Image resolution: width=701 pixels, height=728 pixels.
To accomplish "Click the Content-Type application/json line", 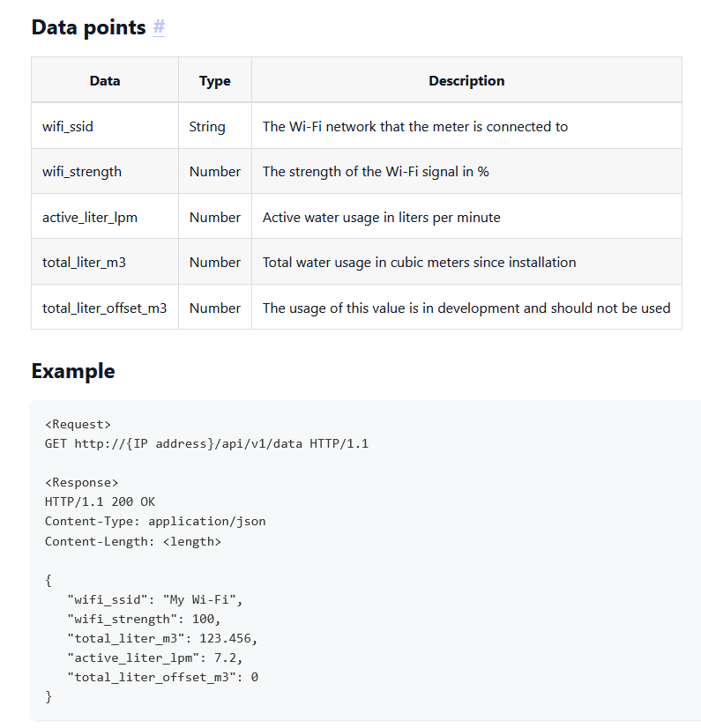I will [155, 521].
